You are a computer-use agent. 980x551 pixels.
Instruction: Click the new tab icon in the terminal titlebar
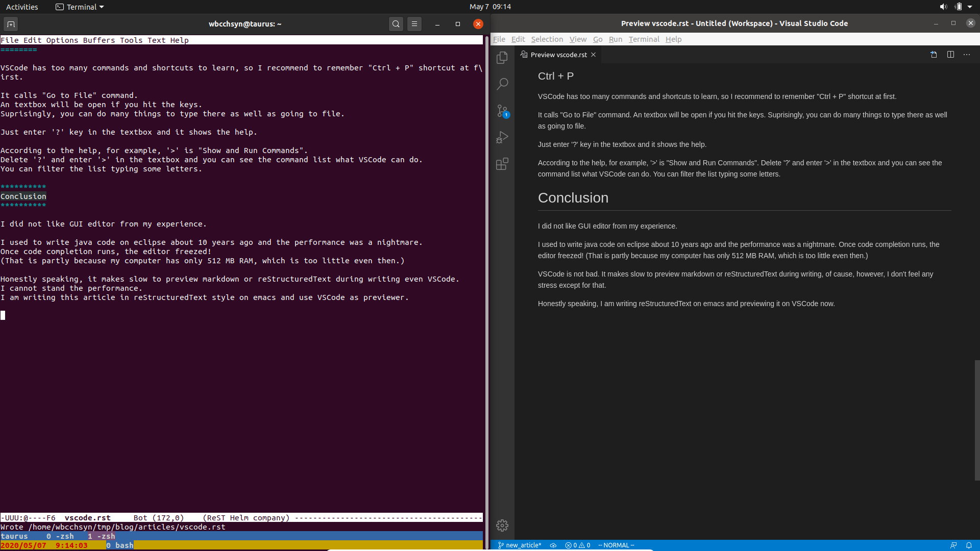pyautogui.click(x=11, y=24)
